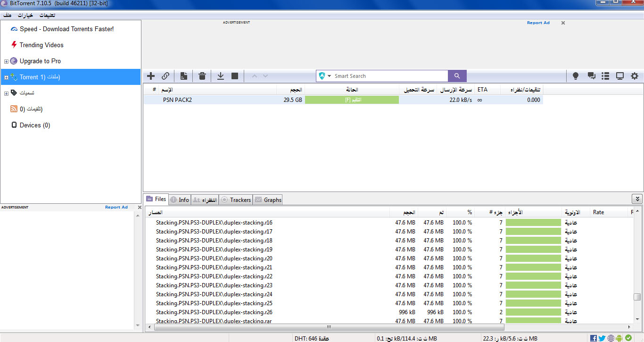The height and width of the screenshot is (342, 644).
Task: Click the Create New Torrent icon
Action: (184, 76)
